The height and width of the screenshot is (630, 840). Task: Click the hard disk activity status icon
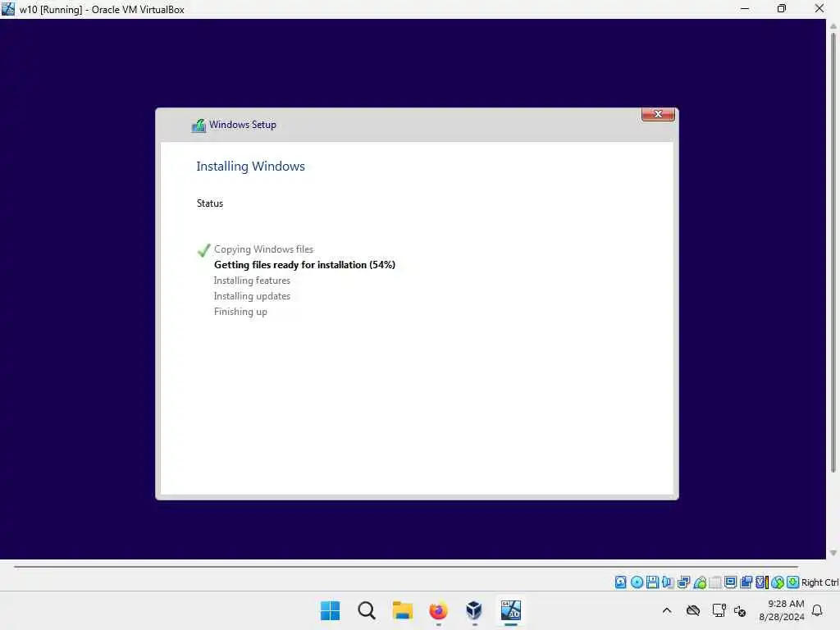point(620,582)
